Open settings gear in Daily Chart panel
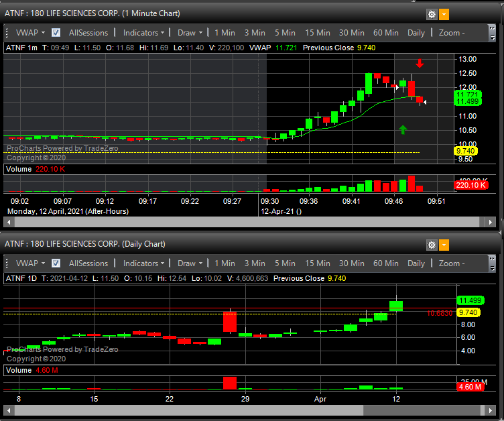Image resolution: width=504 pixels, height=421 pixels. pyautogui.click(x=432, y=245)
